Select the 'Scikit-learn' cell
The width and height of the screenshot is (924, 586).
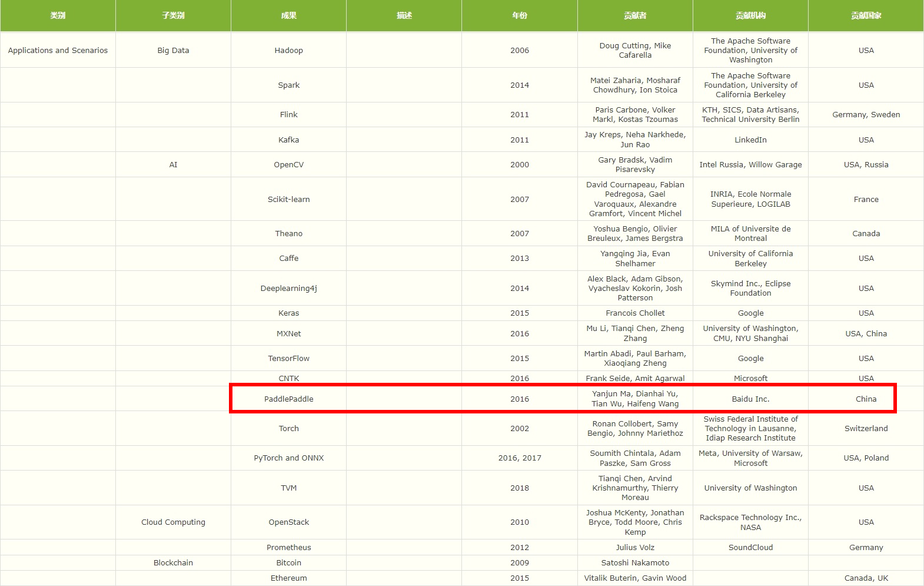[288, 199]
